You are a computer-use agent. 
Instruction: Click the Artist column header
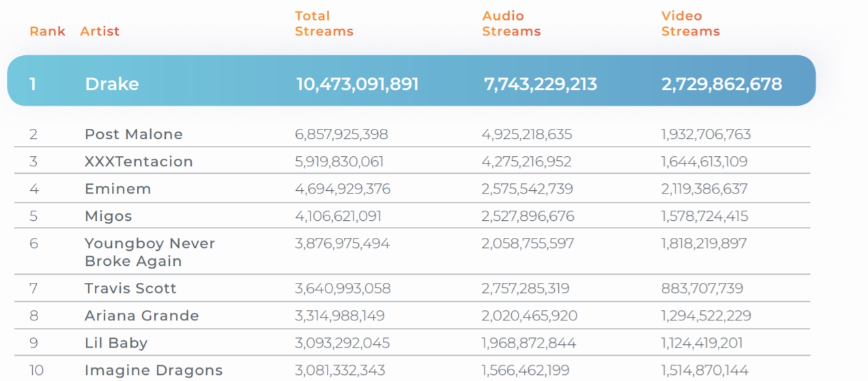point(100,31)
